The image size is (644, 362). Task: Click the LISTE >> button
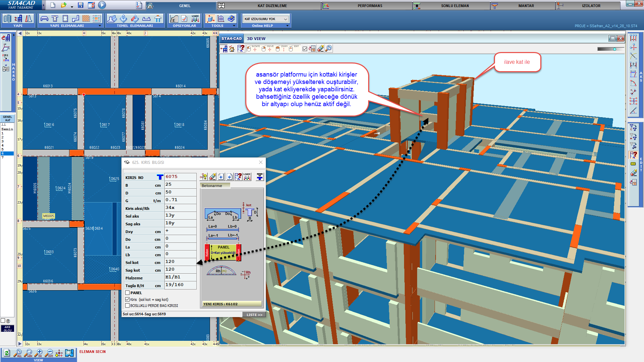pyautogui.click(x=254, y=315)
